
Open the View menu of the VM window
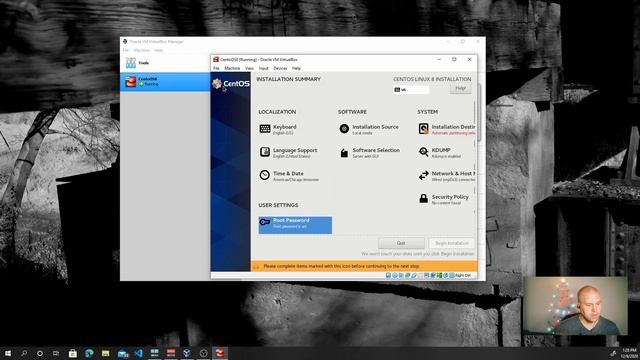tap(249, 68)
